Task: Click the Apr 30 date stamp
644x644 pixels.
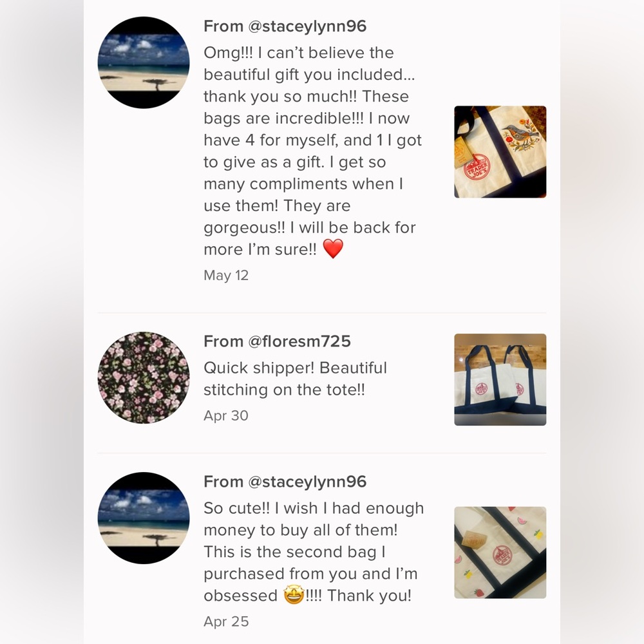Action: point(226,416)
